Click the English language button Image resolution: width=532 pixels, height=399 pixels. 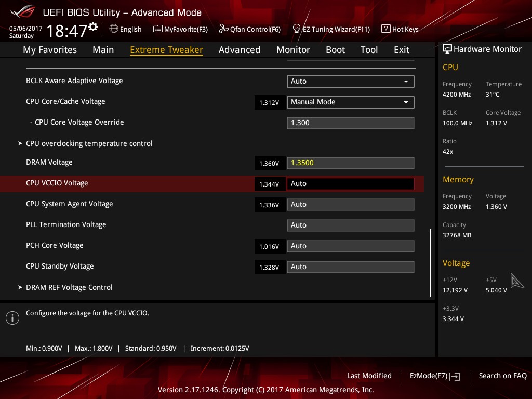126,29
